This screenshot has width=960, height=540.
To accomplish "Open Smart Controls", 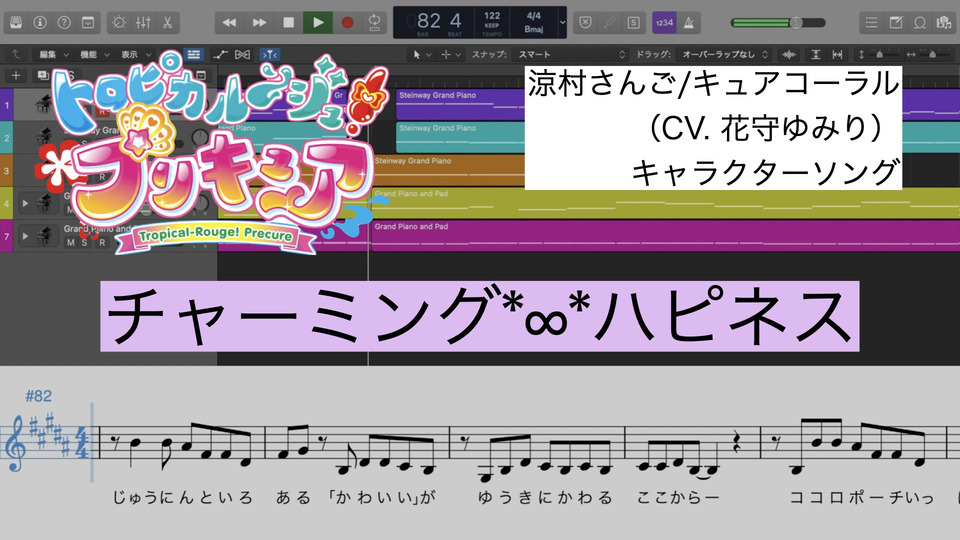I will tap(119, 23).
